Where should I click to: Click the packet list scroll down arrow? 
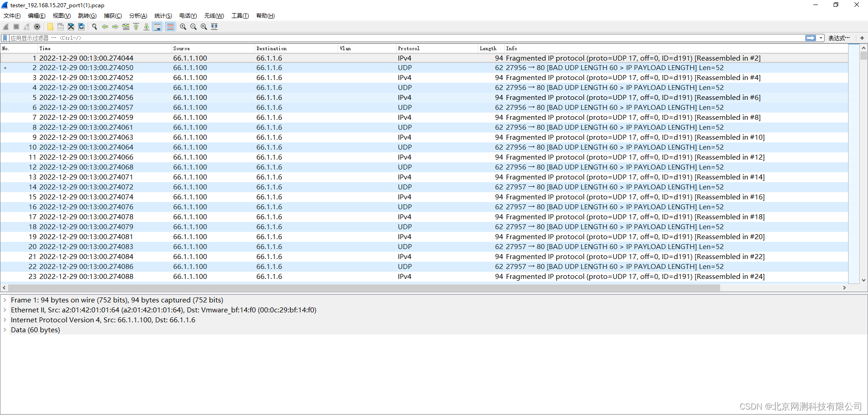pyautogui.click(x=863, y=280)
